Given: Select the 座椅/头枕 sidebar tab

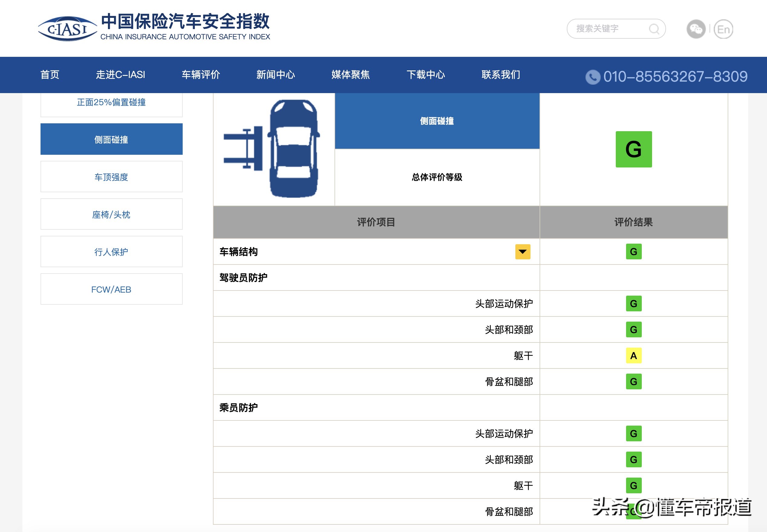Looking at the screenshot, I should 111,214.
